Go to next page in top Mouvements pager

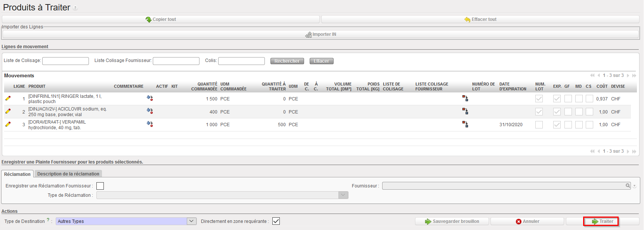(x=628, y=75)
